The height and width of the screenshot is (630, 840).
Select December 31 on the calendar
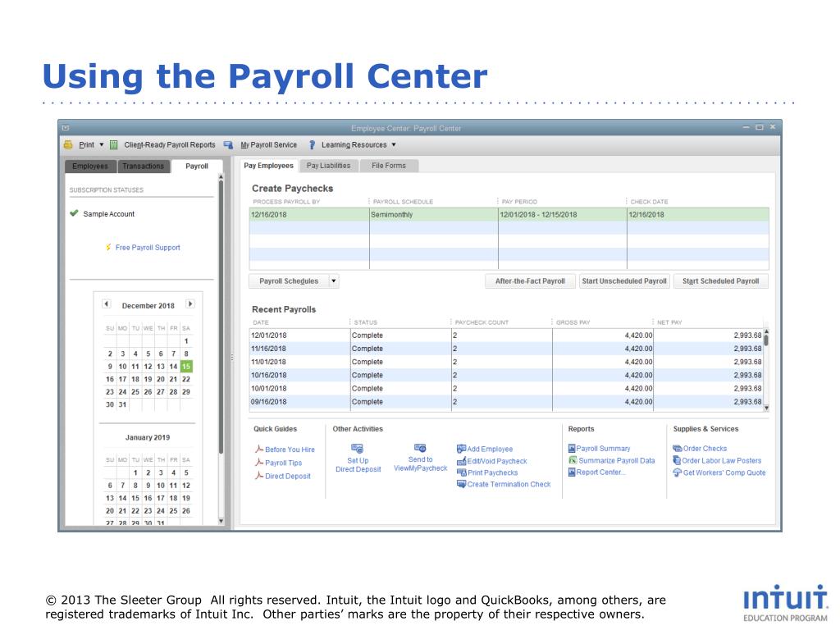(x=123, y=404)
